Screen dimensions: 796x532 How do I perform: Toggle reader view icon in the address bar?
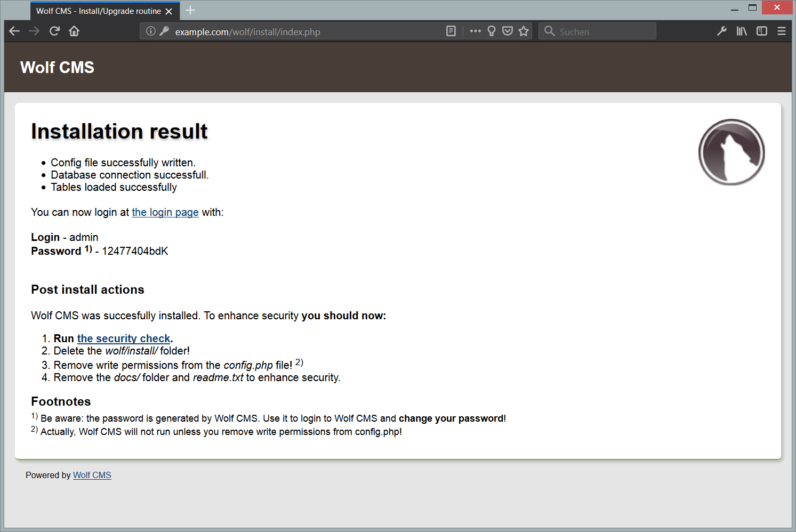coord(451,31)
